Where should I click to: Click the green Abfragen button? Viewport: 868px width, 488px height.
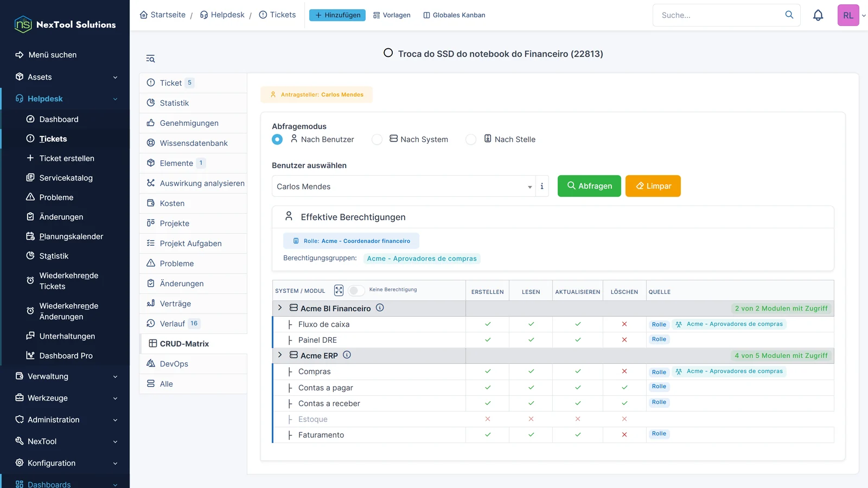(x=589, y=186)
